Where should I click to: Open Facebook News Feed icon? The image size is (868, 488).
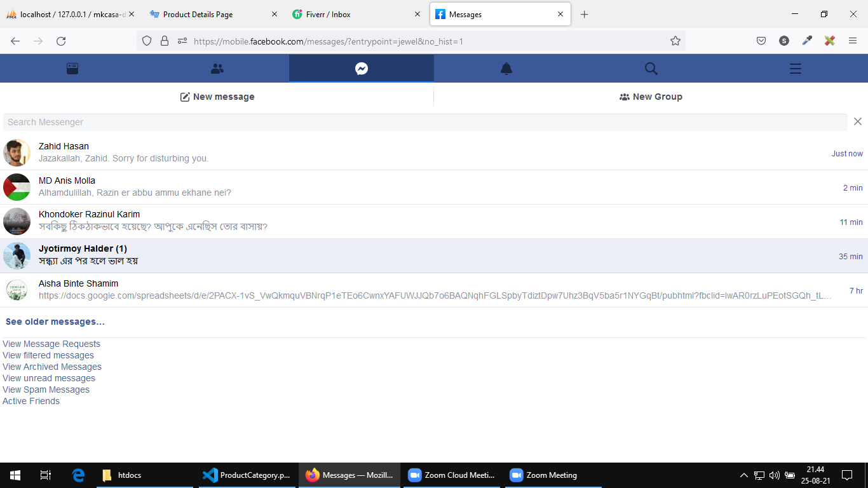(72, 69)
